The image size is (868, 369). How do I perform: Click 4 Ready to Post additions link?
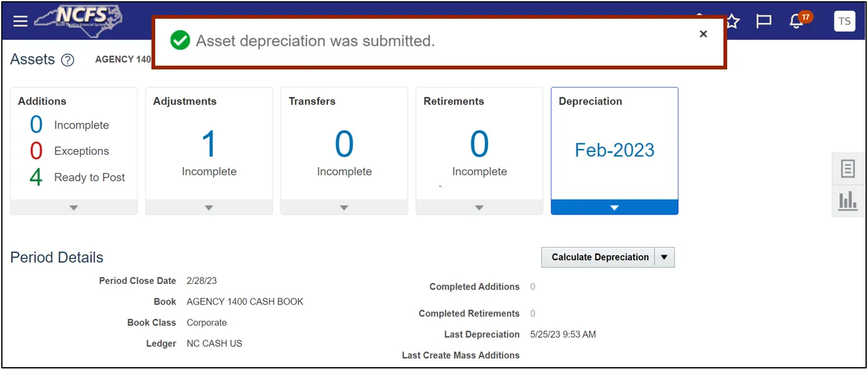pyautogui.click(x=36, y=178)
